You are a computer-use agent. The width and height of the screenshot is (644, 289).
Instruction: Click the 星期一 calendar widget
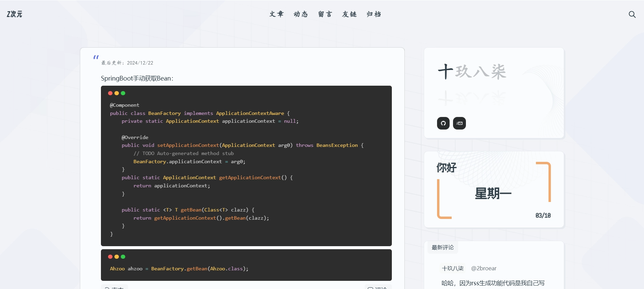[x=493, y=193]
